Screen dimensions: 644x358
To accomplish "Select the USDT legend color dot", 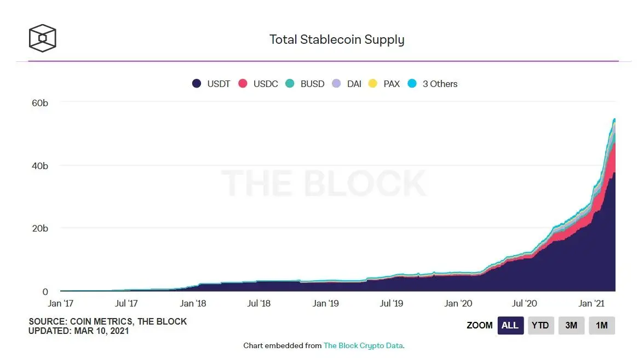I will pyautogui.click(x=197, y=84).
